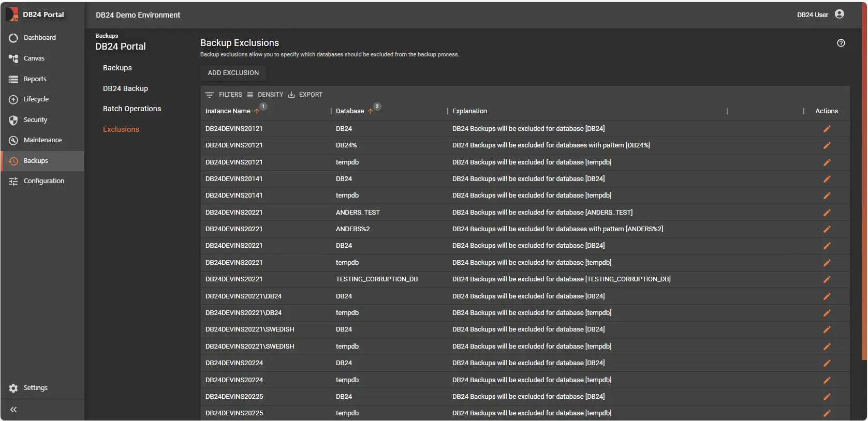Edit the ANDERS%2 pattern exclusion row
This screenshot has height=421, width=868.
click(827, 229)
